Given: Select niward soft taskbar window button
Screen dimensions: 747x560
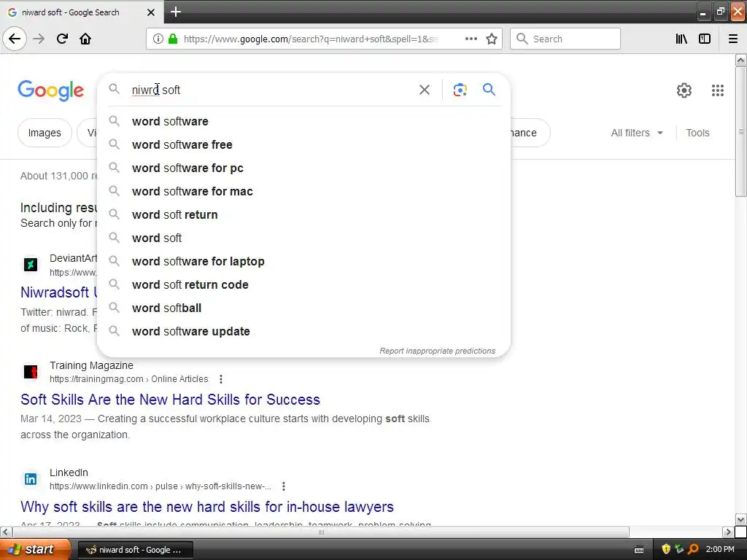Looking at the screenshot, I should (135, 550).
